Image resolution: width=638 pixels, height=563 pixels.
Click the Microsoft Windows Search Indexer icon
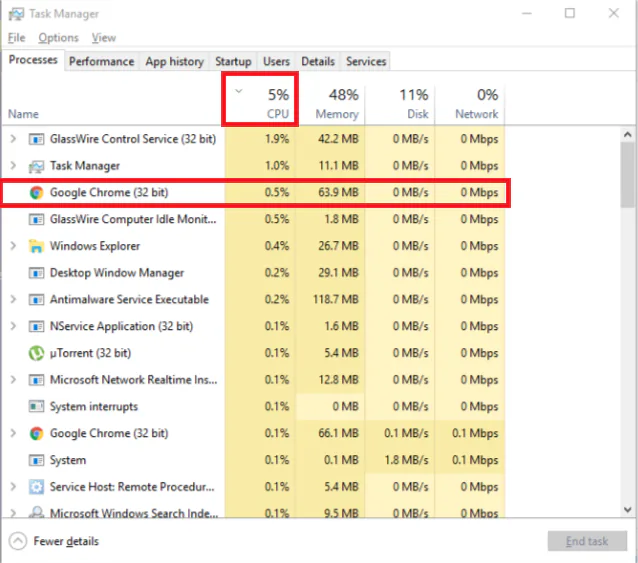[x=36, y=513]
